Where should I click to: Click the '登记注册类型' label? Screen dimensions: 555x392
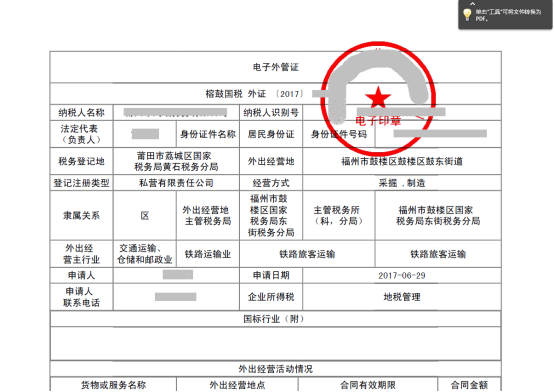pos(81,183)
